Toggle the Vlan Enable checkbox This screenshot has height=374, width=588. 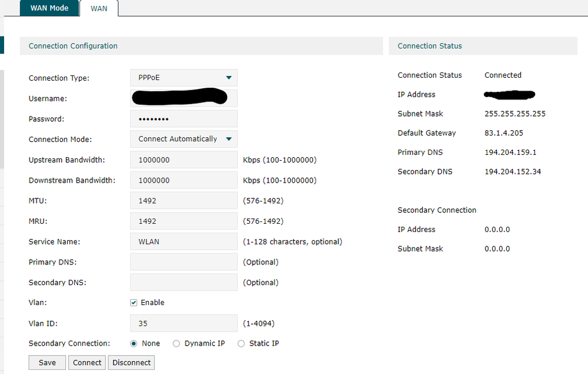(x=134, y=303)
